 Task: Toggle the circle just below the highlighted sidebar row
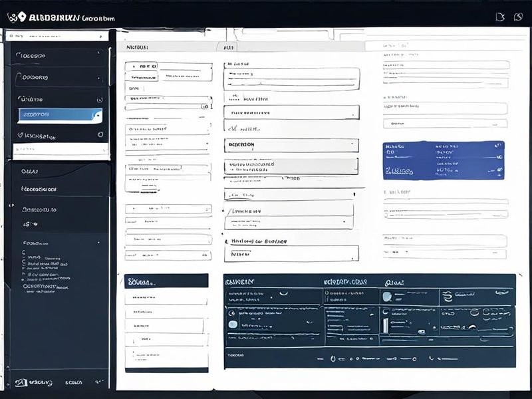[x=100, y=134]
